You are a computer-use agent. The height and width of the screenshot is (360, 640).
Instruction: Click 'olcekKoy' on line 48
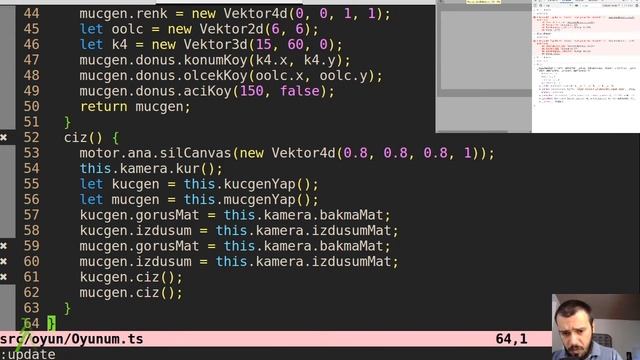pos(216,76)
